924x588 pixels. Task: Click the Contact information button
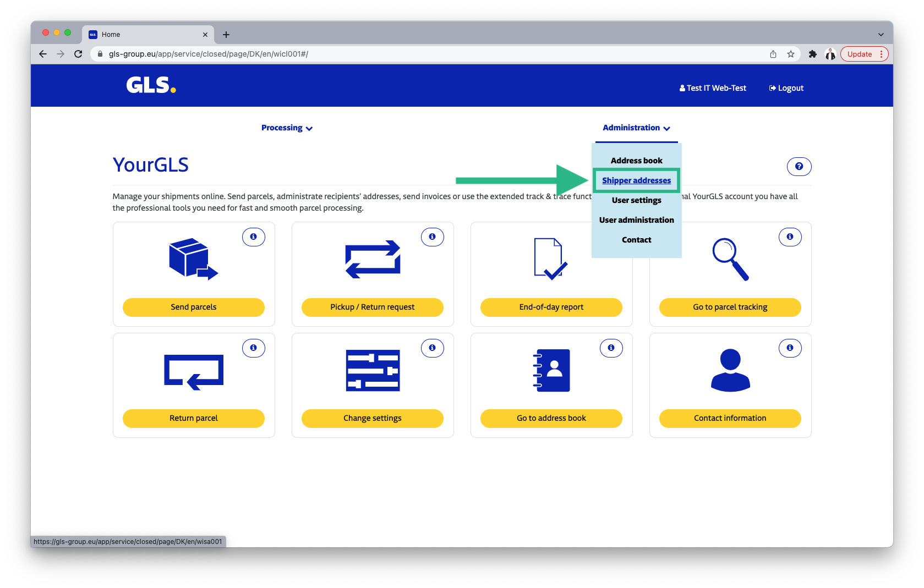pyautogui.click(x=730, y=418)
